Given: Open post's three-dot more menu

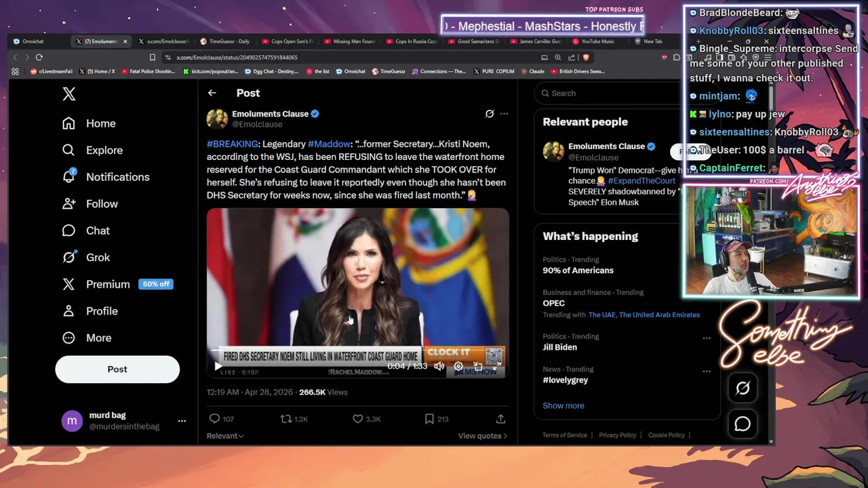Looking at the screenshot, I should click(504, 114).
